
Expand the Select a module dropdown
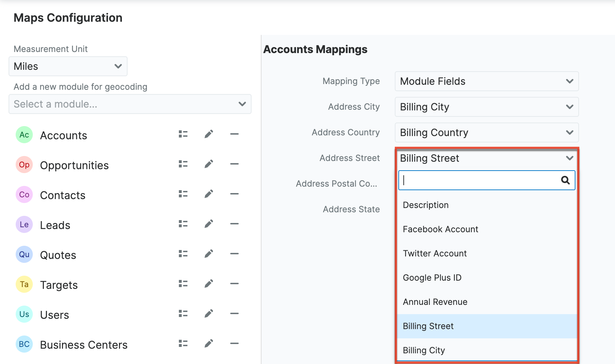(130, 104)
